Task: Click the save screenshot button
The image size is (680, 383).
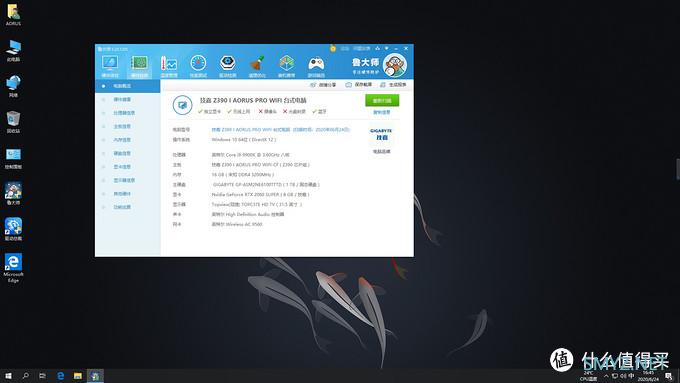Action: point(359,85)
